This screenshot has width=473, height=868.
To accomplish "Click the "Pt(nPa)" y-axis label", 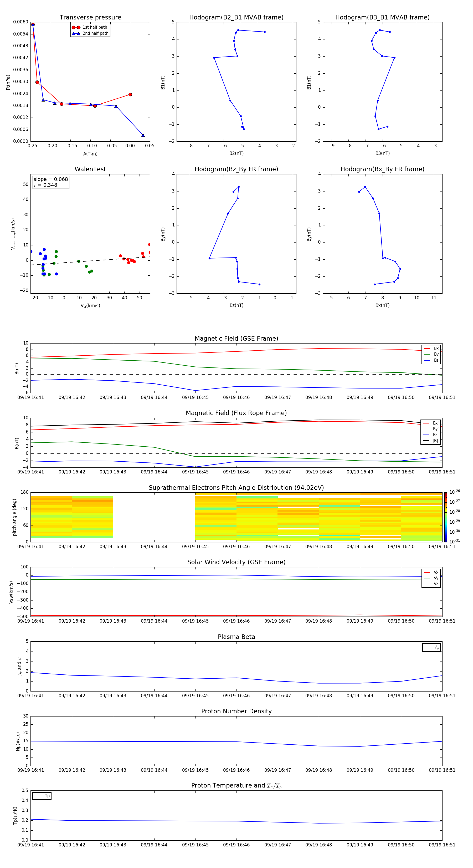I will (x=8, y=82).
